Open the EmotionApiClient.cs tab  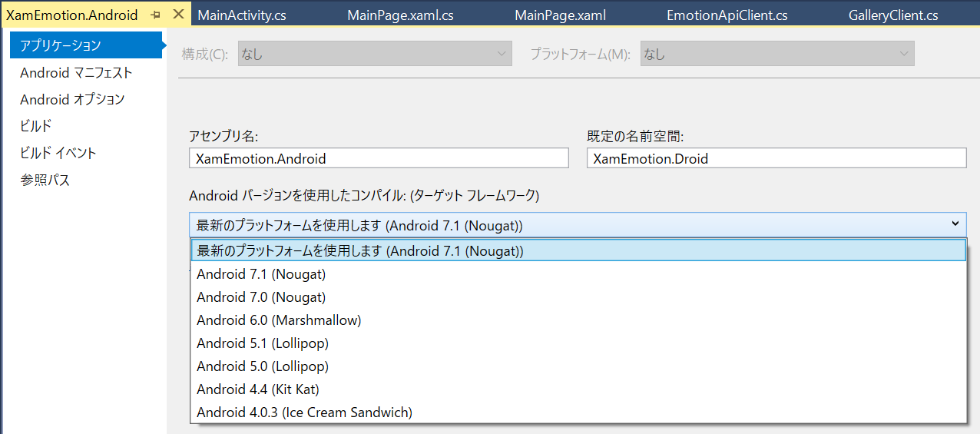(x=727, y=15)
